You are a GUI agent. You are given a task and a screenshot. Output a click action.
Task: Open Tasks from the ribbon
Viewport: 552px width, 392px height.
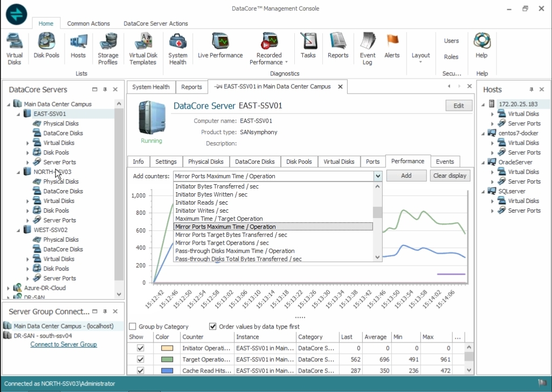pyautogui.click(x=308, y=45)
